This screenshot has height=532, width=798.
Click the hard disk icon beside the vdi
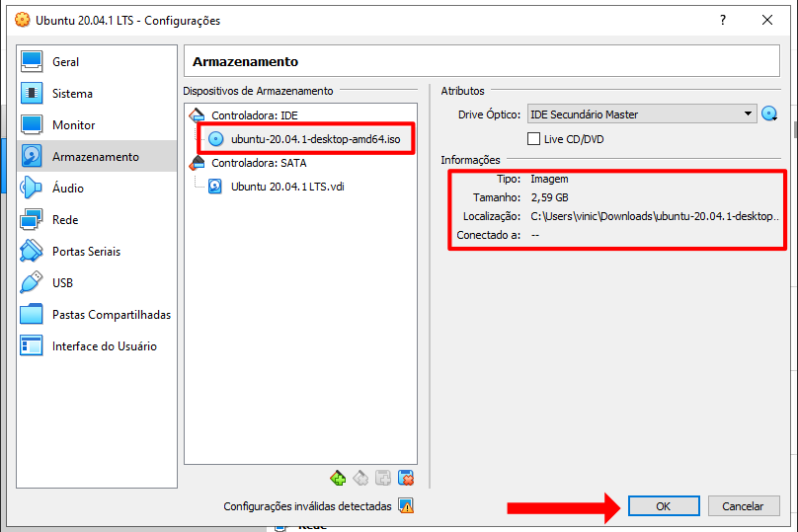coord(214,187)
